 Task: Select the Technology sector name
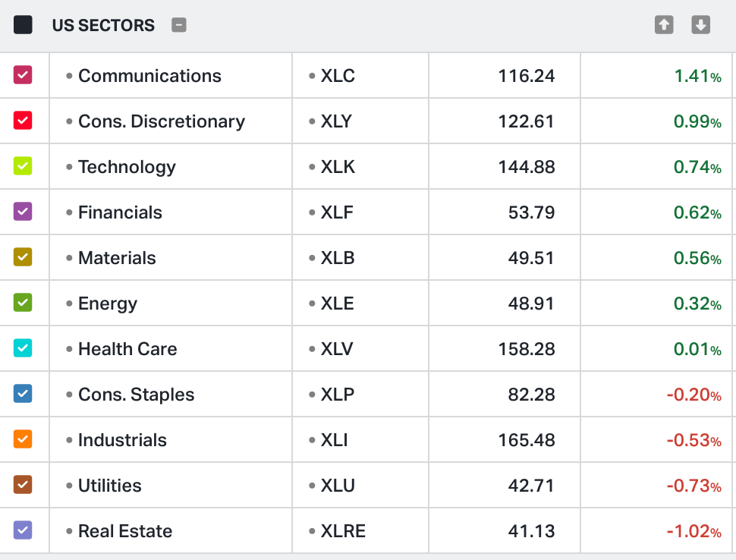coord(127,167)
